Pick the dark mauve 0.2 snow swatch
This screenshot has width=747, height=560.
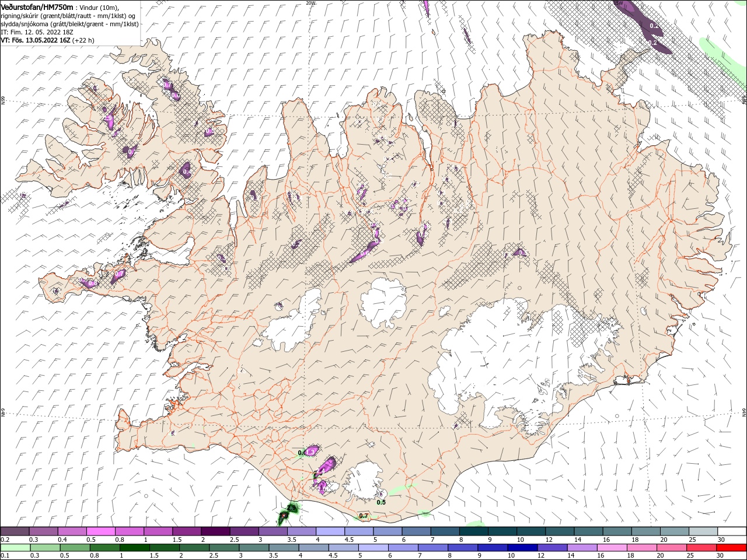[15, 531]
